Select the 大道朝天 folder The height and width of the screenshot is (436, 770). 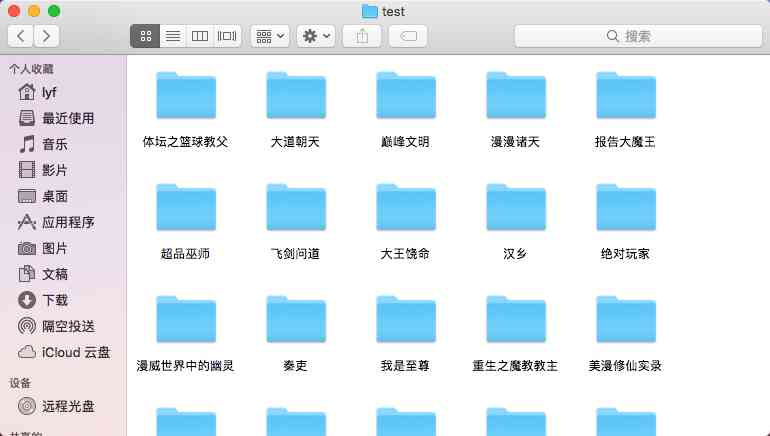[x=296, y=96]
